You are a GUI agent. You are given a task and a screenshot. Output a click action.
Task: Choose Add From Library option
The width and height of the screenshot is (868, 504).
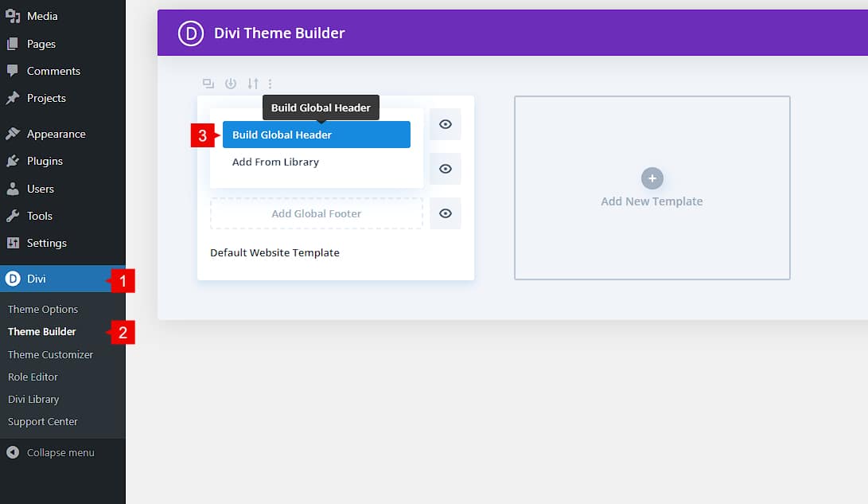(x=275, y=162)
